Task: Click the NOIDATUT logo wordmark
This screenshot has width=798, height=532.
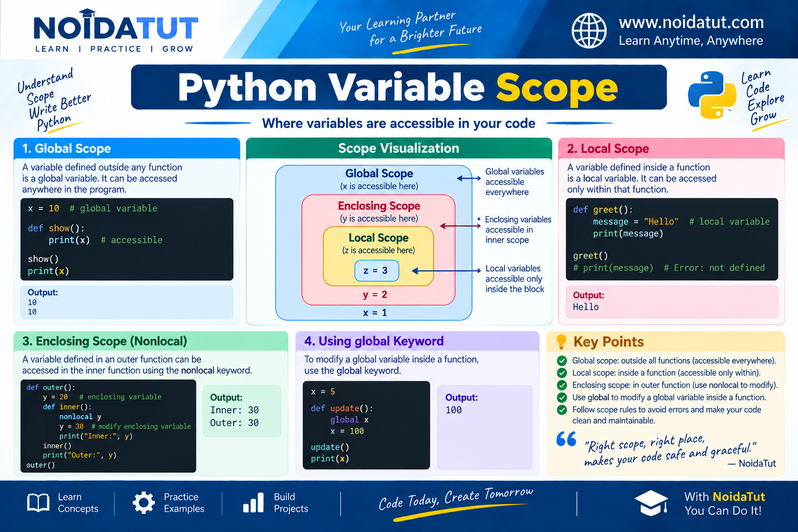Action: (115, 27)
